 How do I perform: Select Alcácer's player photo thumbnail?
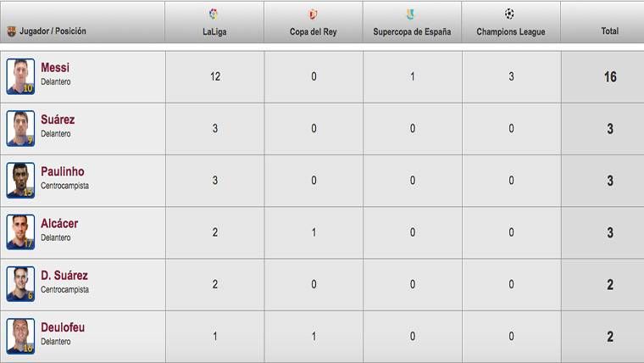(20, 232)
